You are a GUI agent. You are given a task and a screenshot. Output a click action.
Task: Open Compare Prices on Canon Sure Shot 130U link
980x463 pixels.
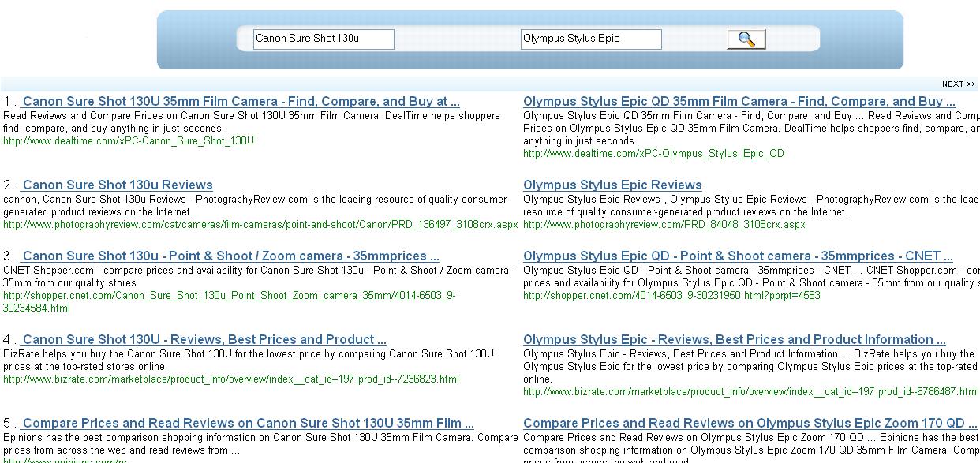(248, 424)
